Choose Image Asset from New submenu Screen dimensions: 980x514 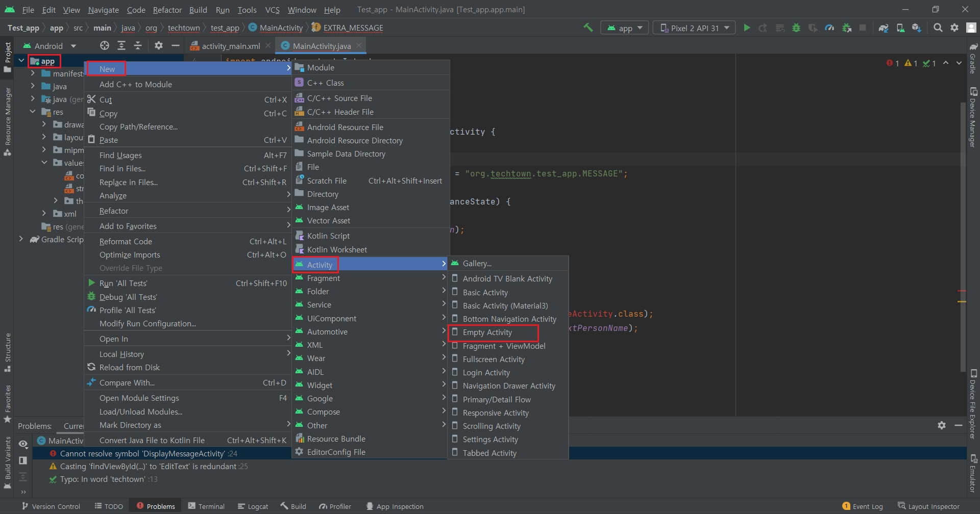[x=328, y=208]
